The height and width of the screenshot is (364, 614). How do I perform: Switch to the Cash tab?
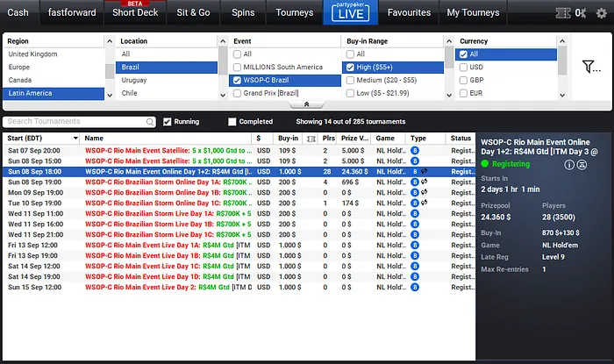tap(18, 12)
